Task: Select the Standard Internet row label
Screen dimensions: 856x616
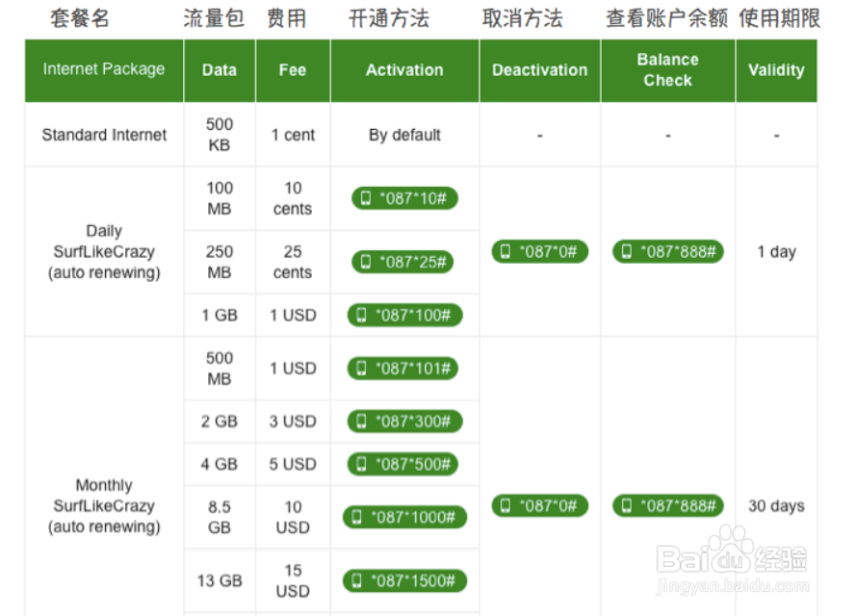Action: tap(103, 135)
